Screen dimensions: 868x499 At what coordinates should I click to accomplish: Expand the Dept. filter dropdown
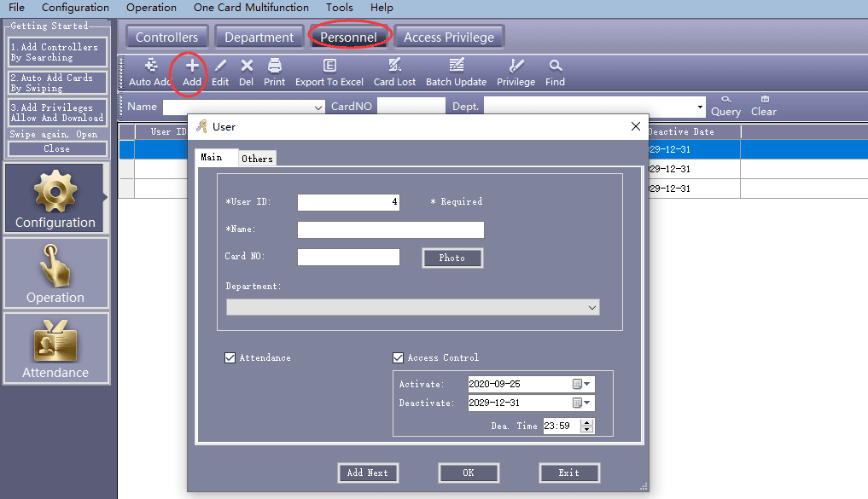(x=700, y=107)
